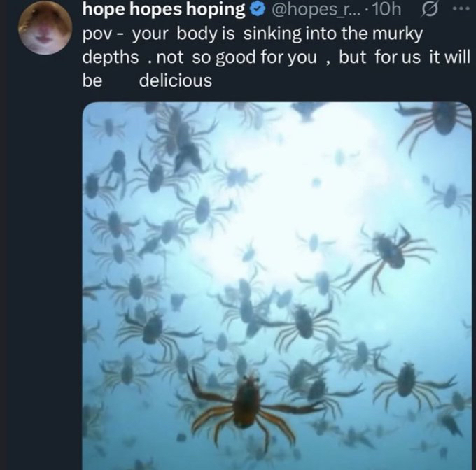Click the word 'depths' in the tweet
The image size is (476, 470).
tap(110, 57)
